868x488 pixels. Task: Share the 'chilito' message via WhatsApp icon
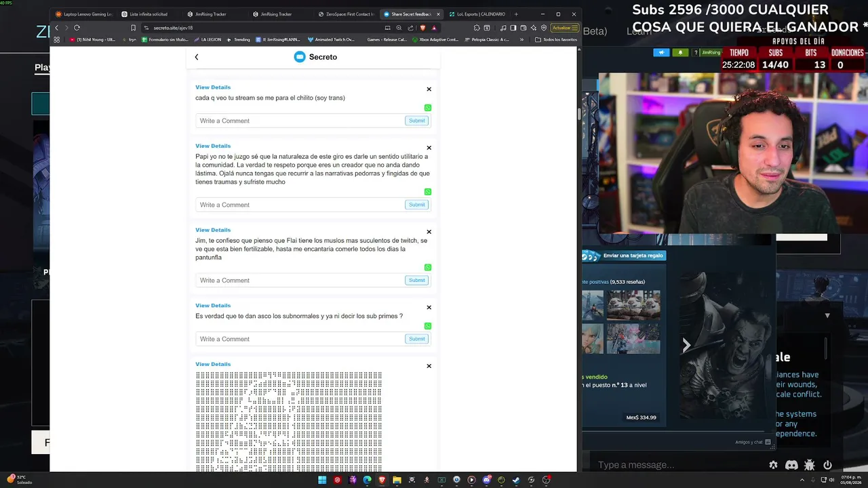[428, 108]
